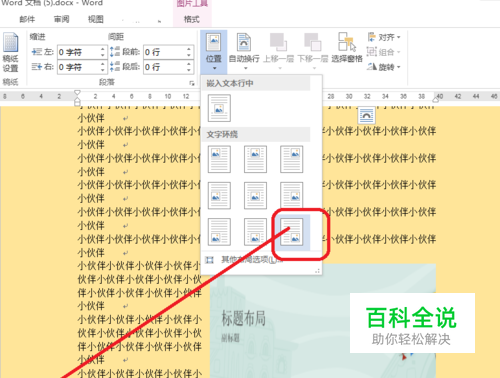Choose middle-left text wrapping position
500x378 pixels.
click(219, 195)
